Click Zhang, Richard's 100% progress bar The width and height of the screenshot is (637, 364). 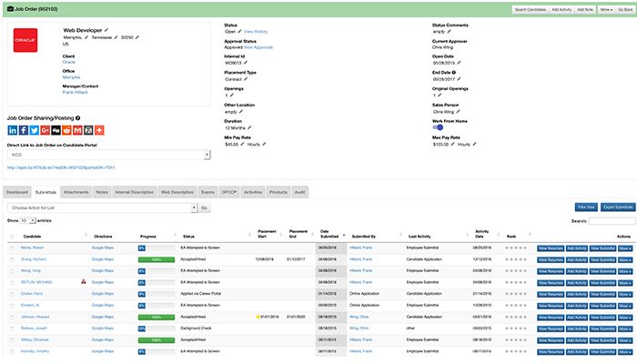pos(156,259)
